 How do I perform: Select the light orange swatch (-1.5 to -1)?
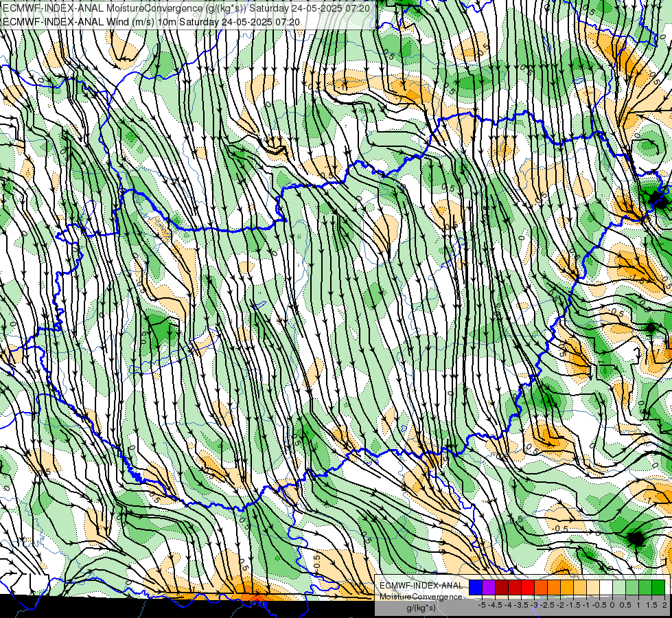click(x=580, y=587)
